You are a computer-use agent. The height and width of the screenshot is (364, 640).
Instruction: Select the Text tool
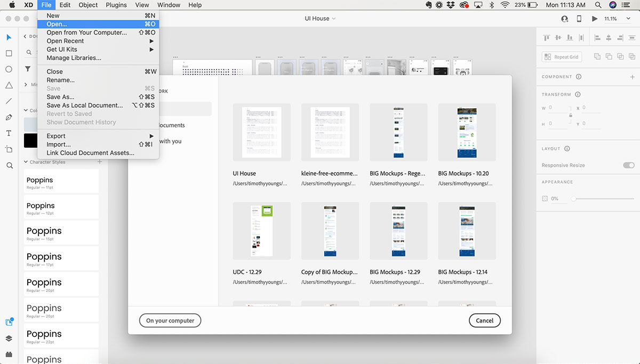tap(9, 133)
